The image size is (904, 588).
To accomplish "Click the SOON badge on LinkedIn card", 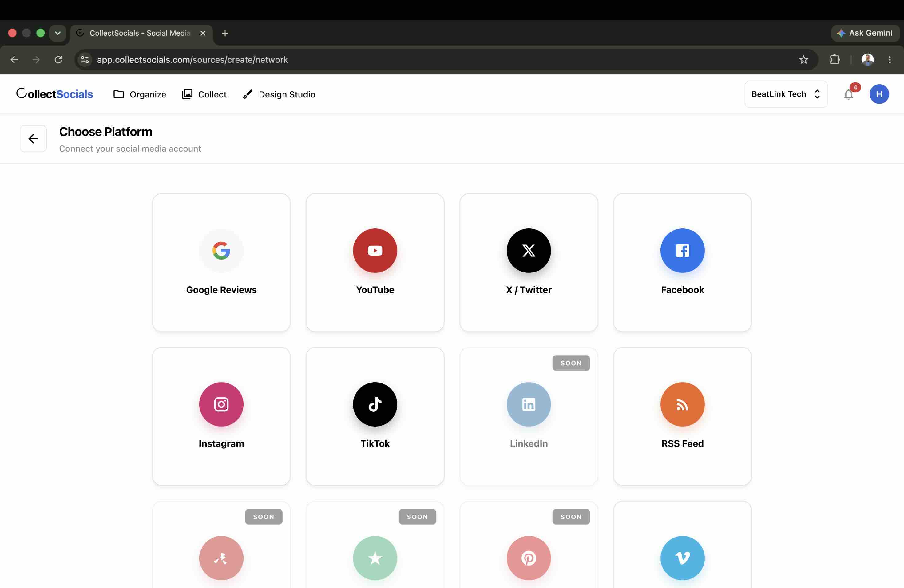I will tap(571, 363).
